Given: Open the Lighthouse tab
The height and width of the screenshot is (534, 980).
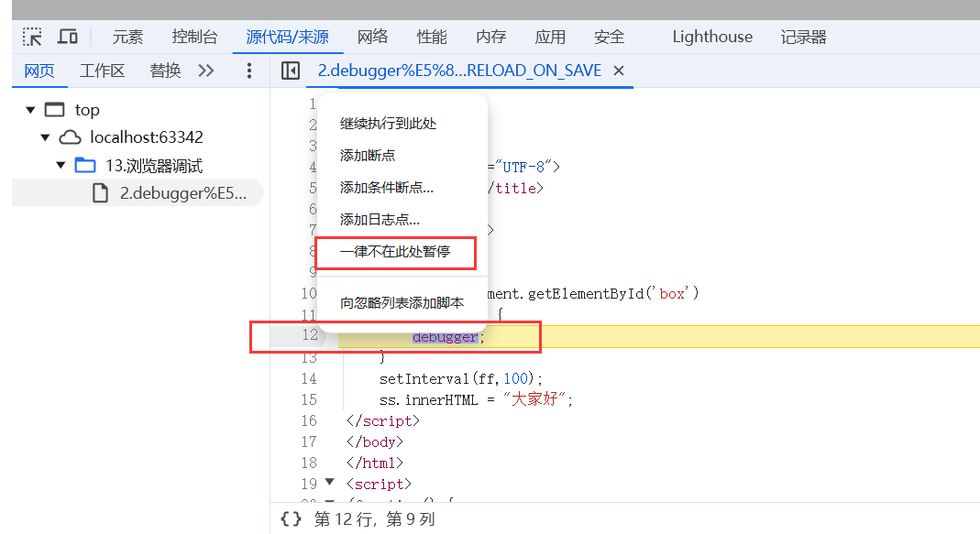Looking at the screenshot, I should pyautogui.click(x=712, y=37).
